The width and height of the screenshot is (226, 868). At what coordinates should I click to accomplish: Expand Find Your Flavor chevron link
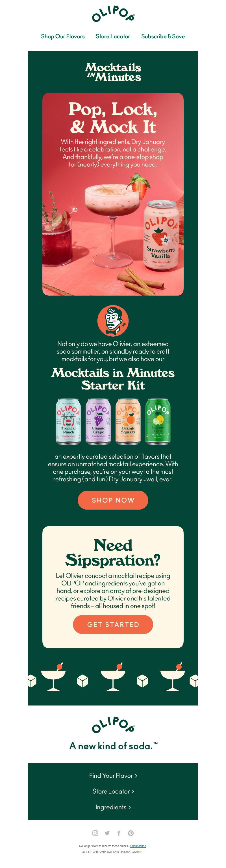pos(113,775)
